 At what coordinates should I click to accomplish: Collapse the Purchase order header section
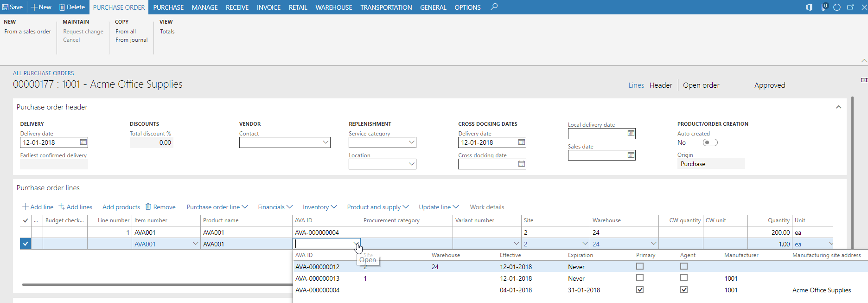(x=838, y=107)
